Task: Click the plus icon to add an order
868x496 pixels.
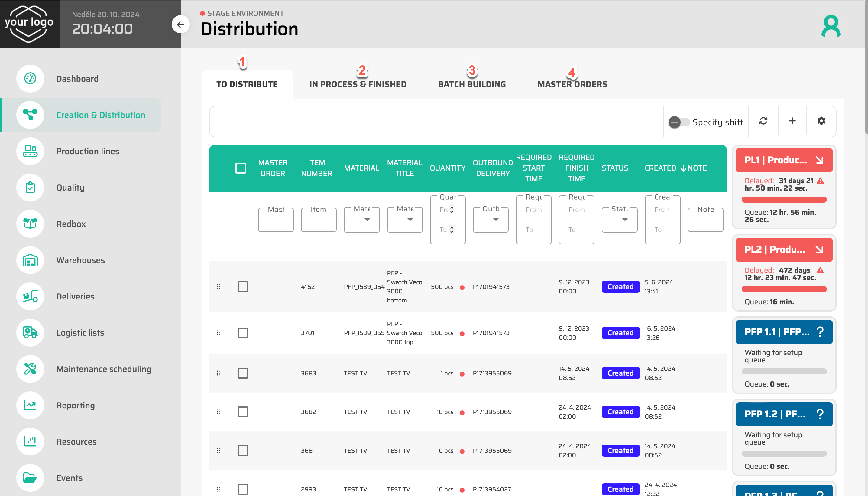Action: click(x=792, y=121)
